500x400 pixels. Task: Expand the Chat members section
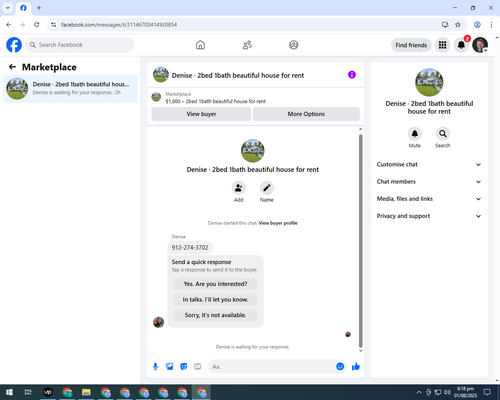tap(429, 182)
